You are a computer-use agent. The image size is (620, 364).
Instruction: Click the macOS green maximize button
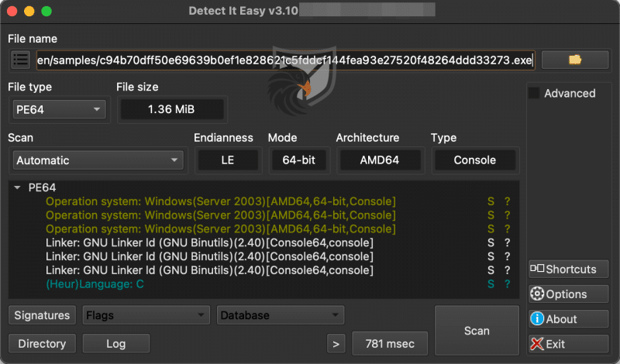[x=46, y=11]
